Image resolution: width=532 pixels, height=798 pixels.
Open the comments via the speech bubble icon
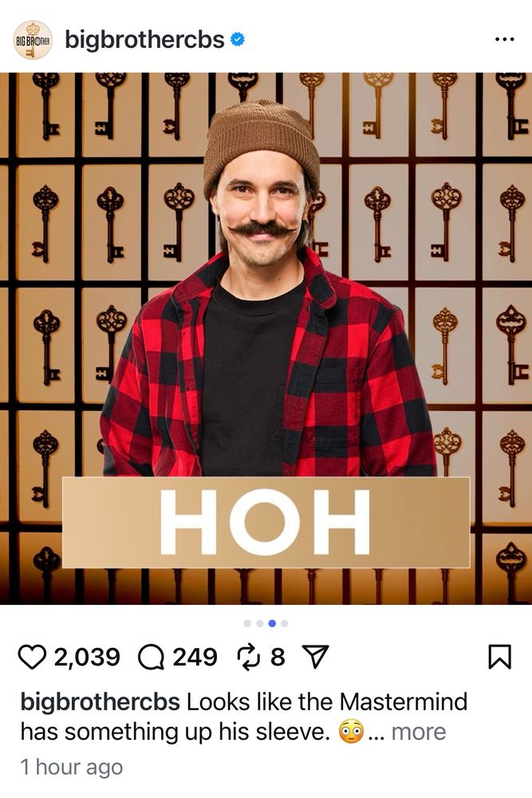pos(151,657)
